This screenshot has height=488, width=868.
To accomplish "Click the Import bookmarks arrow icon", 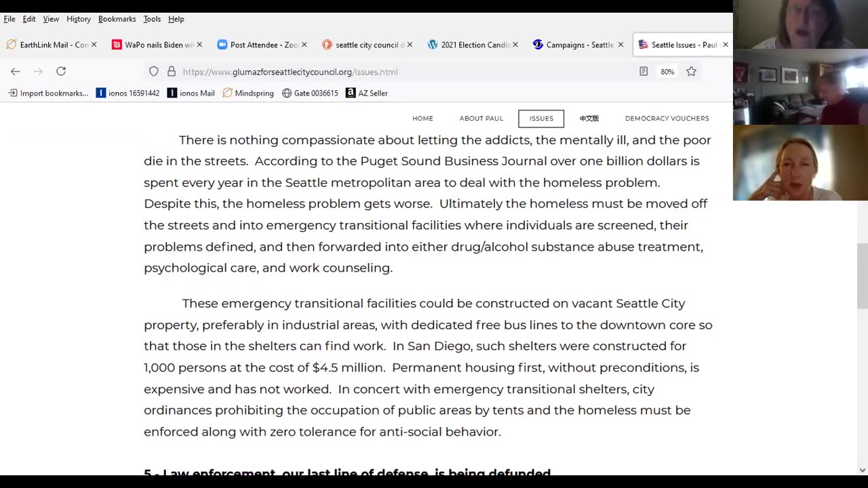I will [x=13, y=93].
